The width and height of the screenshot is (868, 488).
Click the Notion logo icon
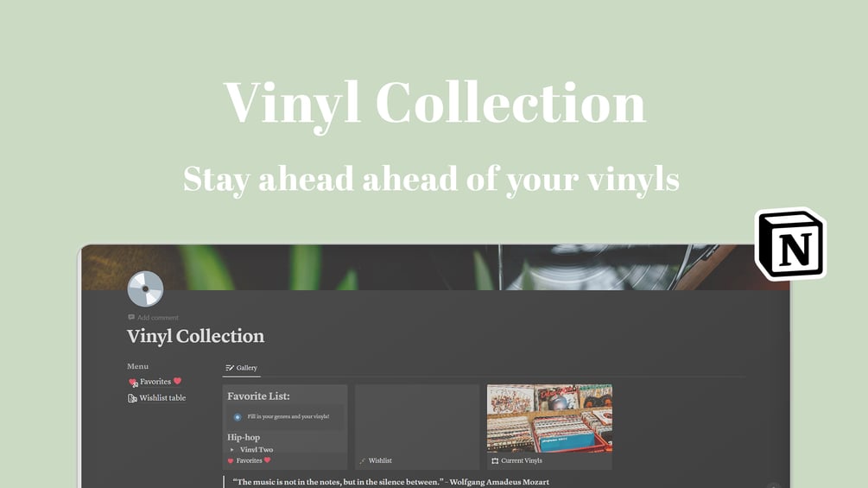[790, 244]
